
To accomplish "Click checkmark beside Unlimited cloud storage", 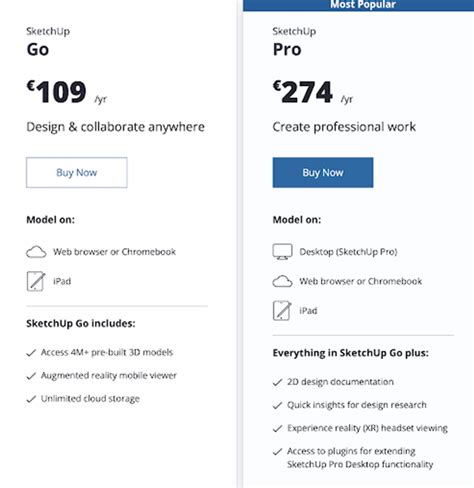I will pos(31,399).
